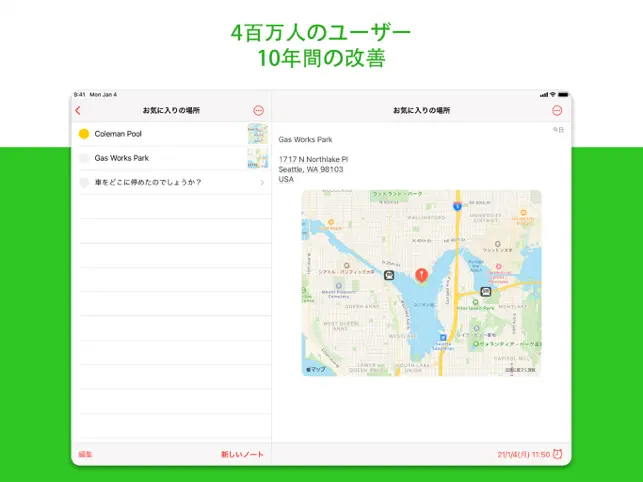Viewport: 643px width, 482px height.
Task: Open the Seattle, WA 98103 address line
Action: pyautogui.click(x=311, y=169)
